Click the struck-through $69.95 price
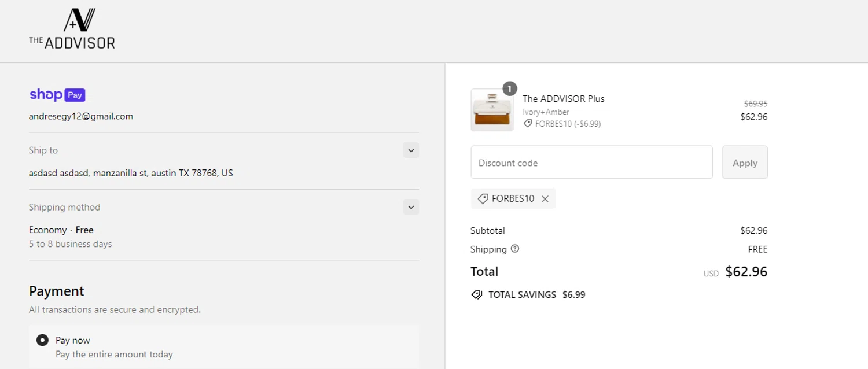This screenshot has height=369, width=868. click(x=756, y=104)
